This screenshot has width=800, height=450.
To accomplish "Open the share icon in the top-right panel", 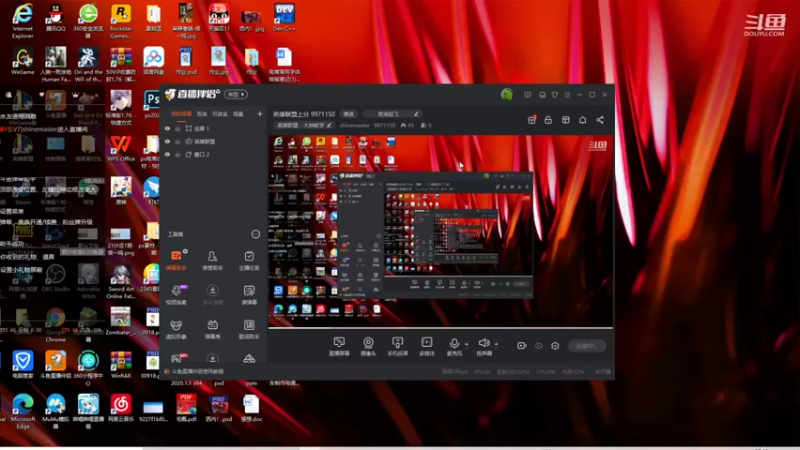I will coord(600,120).
